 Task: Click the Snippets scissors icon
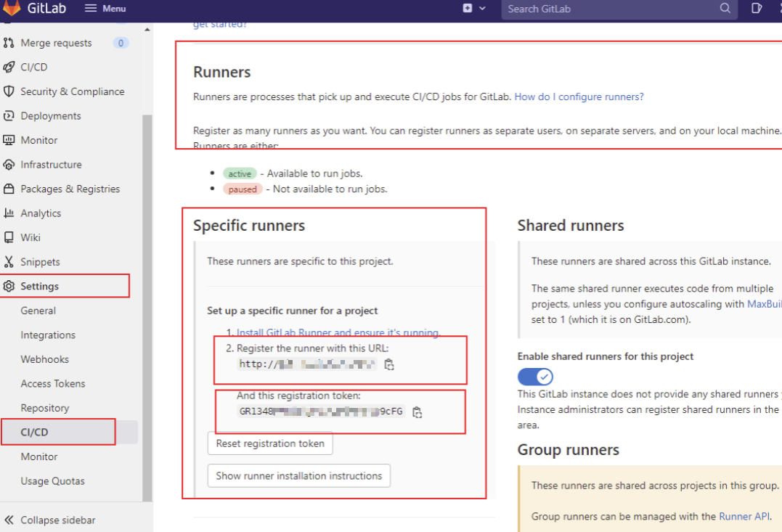coord(9,262)
